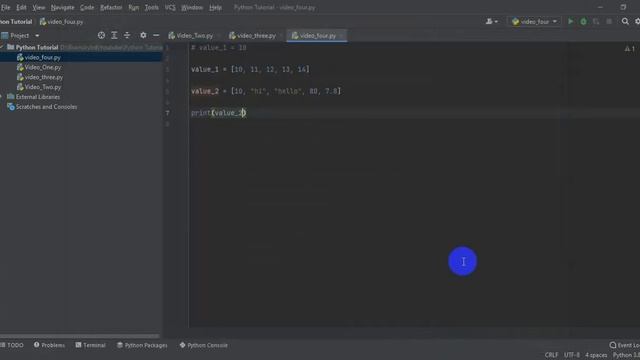
Task: Open the video_four run configuration dropdown
Action: [534, 22]
